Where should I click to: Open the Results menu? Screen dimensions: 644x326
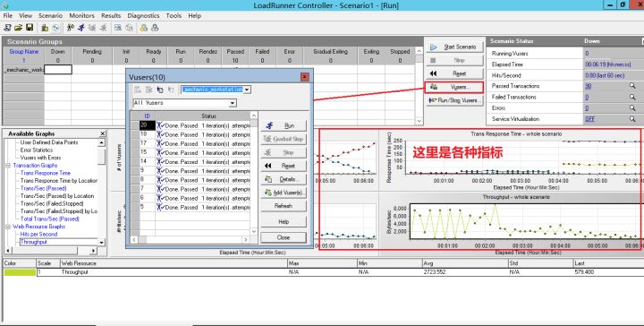tap(111, 15)
